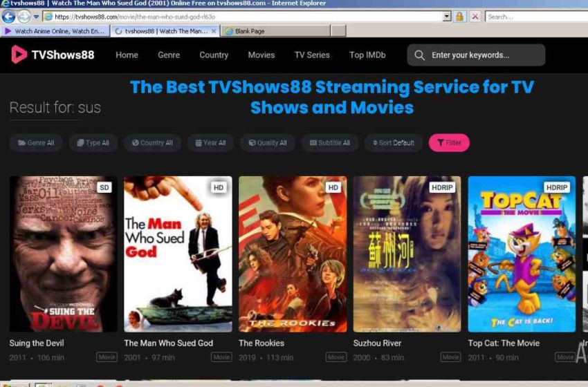Click the browser Forward arrow button
The image size is (588, 387).
tap(24, 17)
